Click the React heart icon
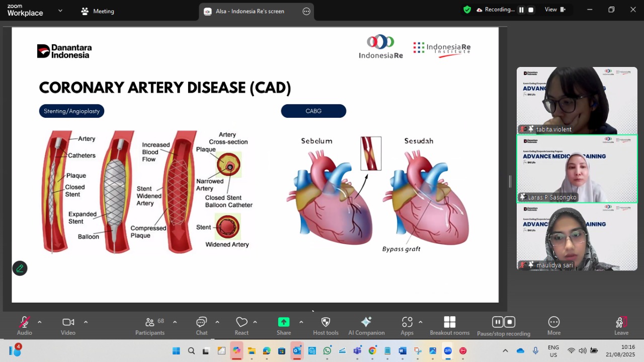Screen dimensions: 644x362 242,326
